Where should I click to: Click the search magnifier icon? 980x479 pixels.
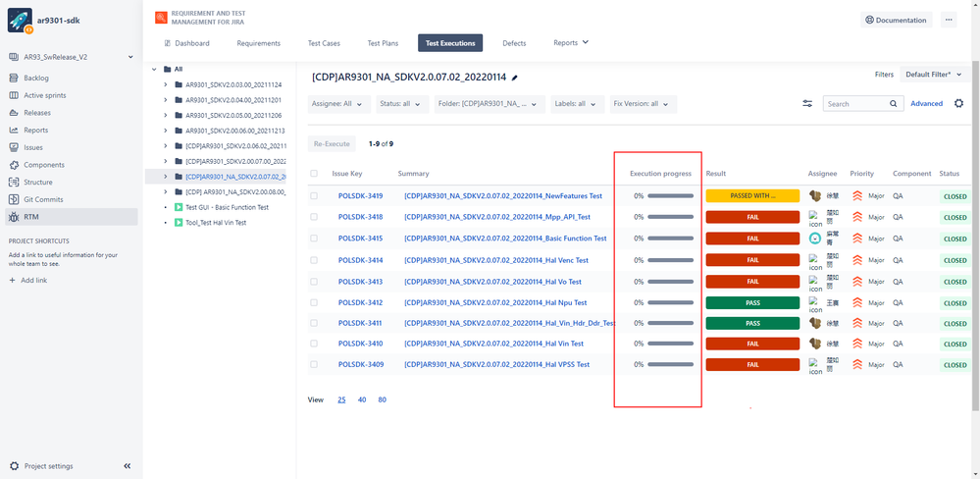tap(893, 104)
